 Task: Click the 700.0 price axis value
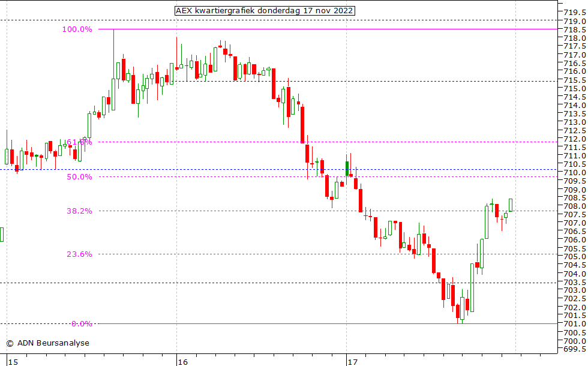point(575,341)
